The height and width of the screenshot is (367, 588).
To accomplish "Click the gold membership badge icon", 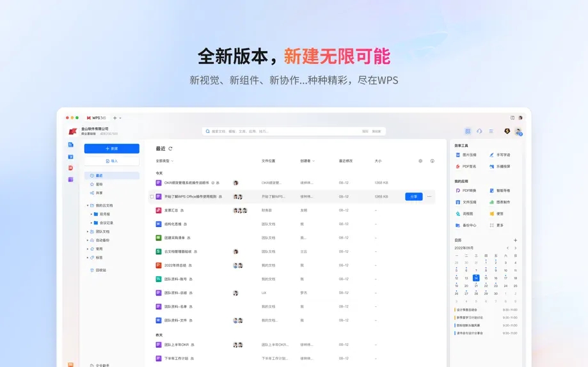I will 507,131.
